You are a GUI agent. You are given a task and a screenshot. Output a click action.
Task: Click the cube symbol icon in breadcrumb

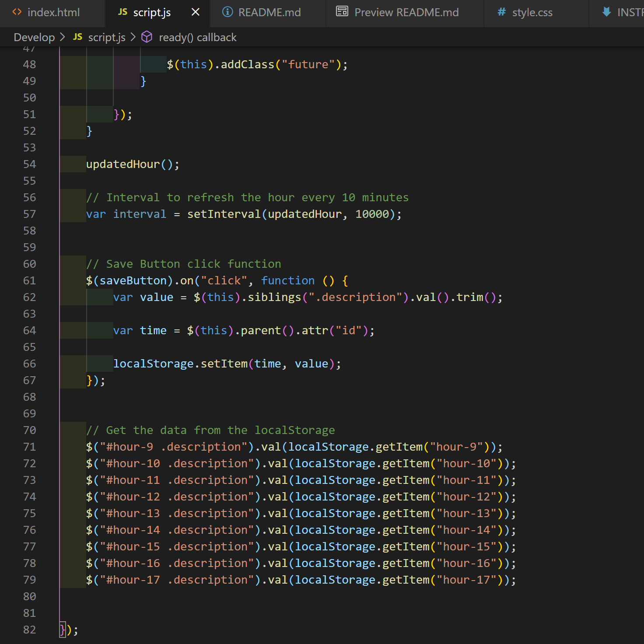147,37
